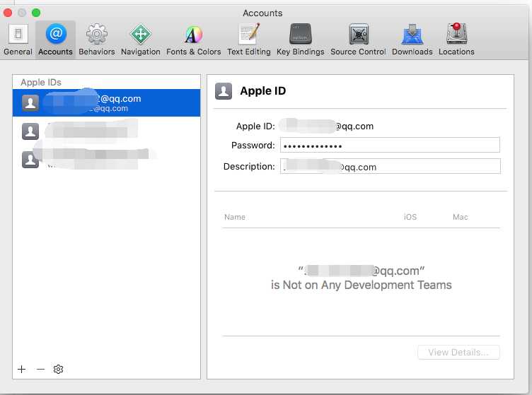532x395 pixels.
Task: Open Source Control preferences
Action: [358, 40]
